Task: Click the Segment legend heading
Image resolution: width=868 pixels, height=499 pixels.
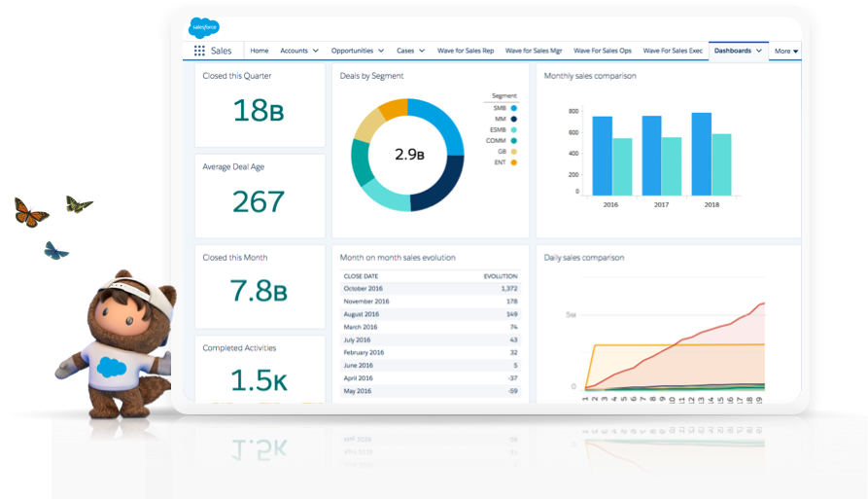Action: point(503,96)
